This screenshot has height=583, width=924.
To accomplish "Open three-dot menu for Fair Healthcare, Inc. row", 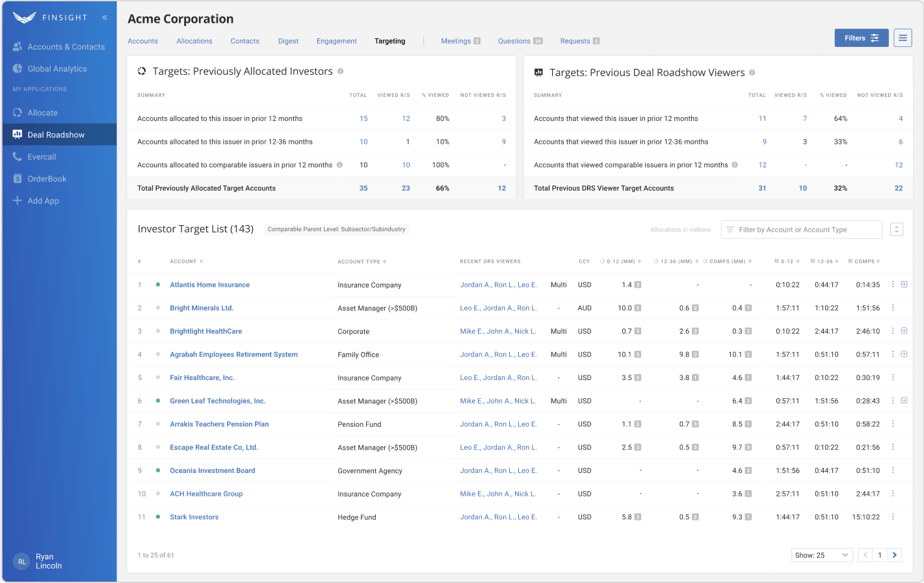I will click(x=893, y=377).
